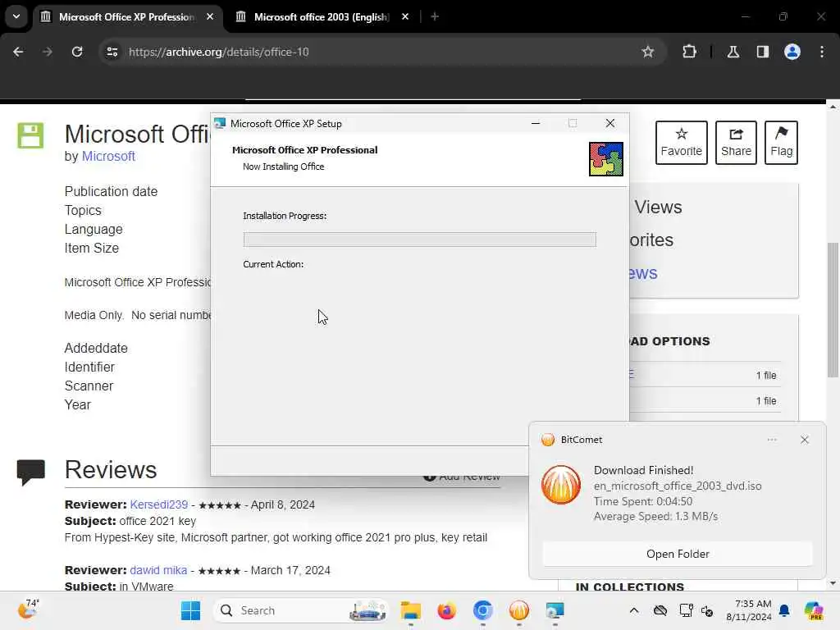Image resolution: width=840 pixels, height=630 pixels.
Task: Click the en_microsoft_office_2003_dvd.iso filename text
Action: click(677, 486)
